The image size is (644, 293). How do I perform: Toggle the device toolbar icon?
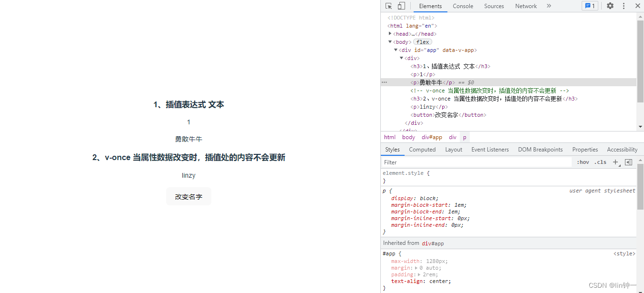[401, 6]
